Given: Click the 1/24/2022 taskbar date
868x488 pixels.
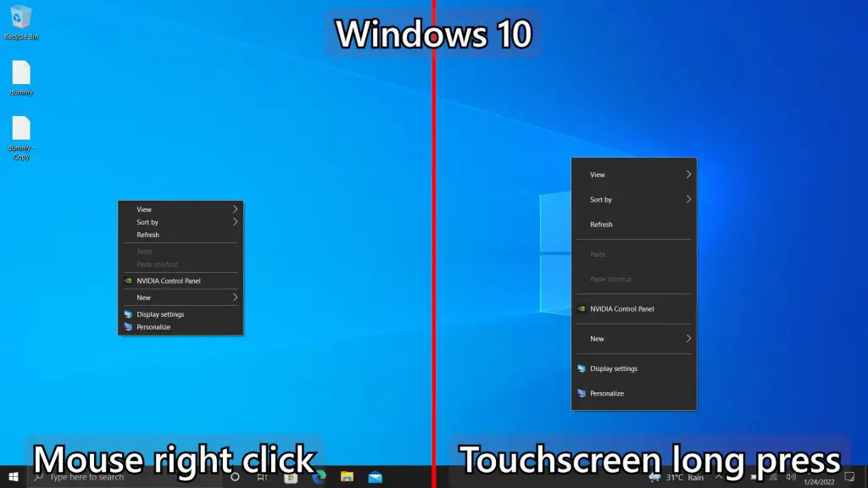Looking at the screenshot, I should click(819, 482).
